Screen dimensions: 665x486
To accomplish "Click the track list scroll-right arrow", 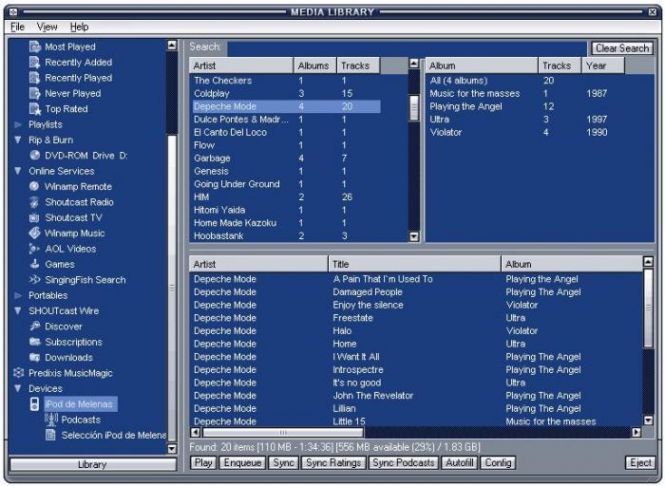I will [636, 432].
